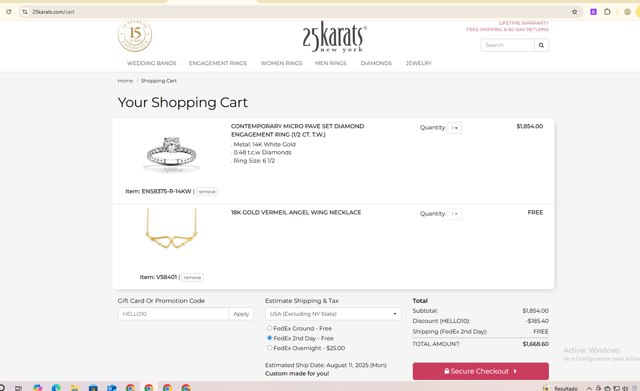Viewport: 640px width, 391px height.
Task: Click the Gift Card or Promotion Code field
Action: coord(173,314)
